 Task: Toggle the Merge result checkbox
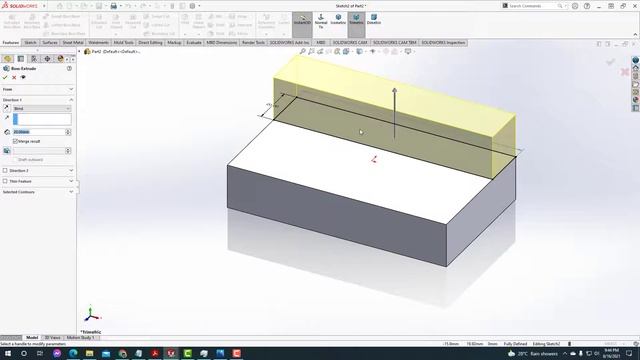pos(16,141)
